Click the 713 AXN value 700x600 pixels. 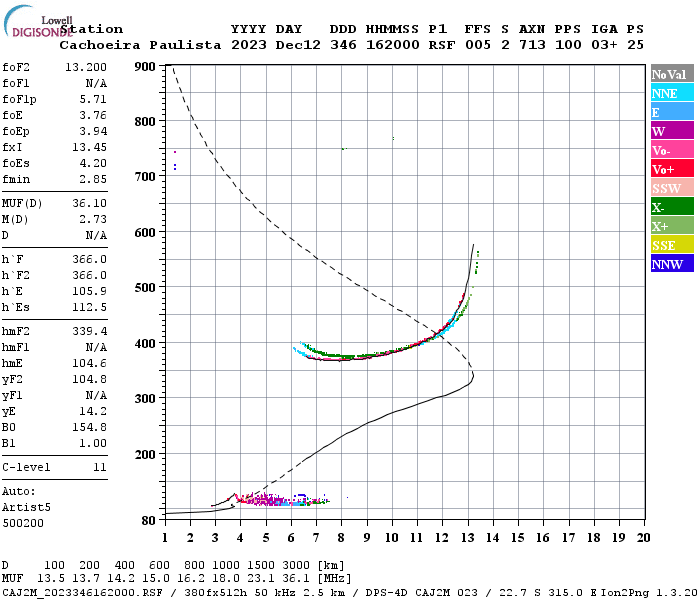(x=532, y=45)
